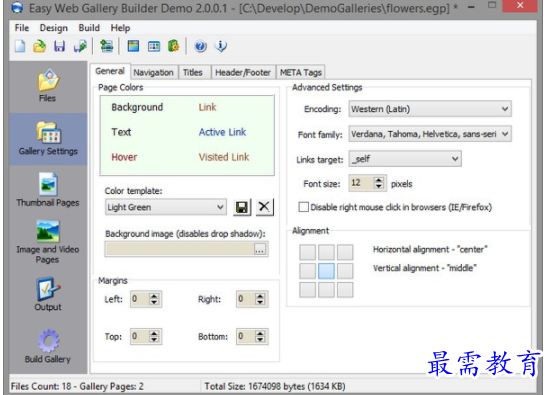Open help with the question mark icon

click(200, 46)
